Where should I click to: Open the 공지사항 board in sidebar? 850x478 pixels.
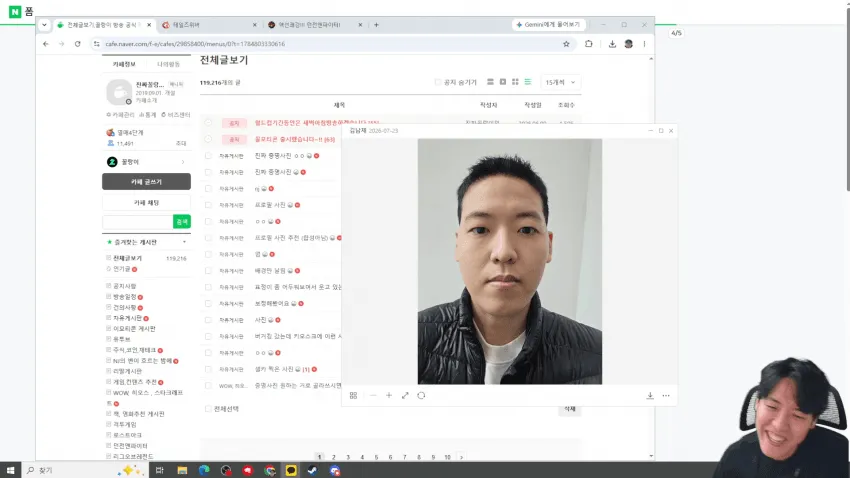pyautogui.click(x=124, y=286)
